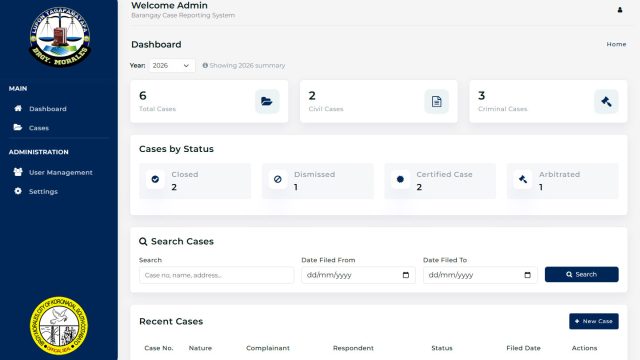Click the Criminal Cases count 3
The height and width of the screenshot is (360, 640).
click(482, 96)
